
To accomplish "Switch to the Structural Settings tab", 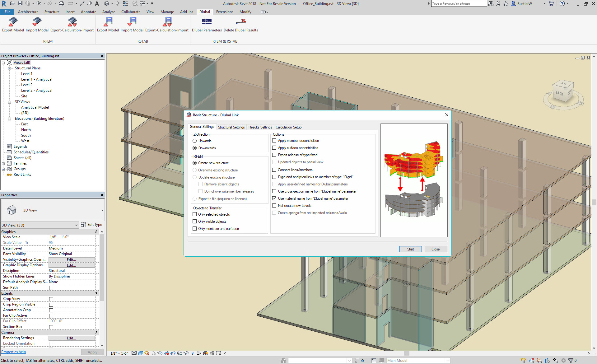I will pyautogui.click(x=231, y=127).
